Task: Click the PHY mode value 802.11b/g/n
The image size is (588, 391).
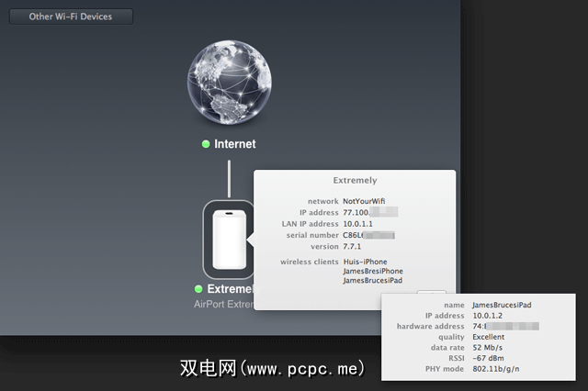Action: pos(496,369)
